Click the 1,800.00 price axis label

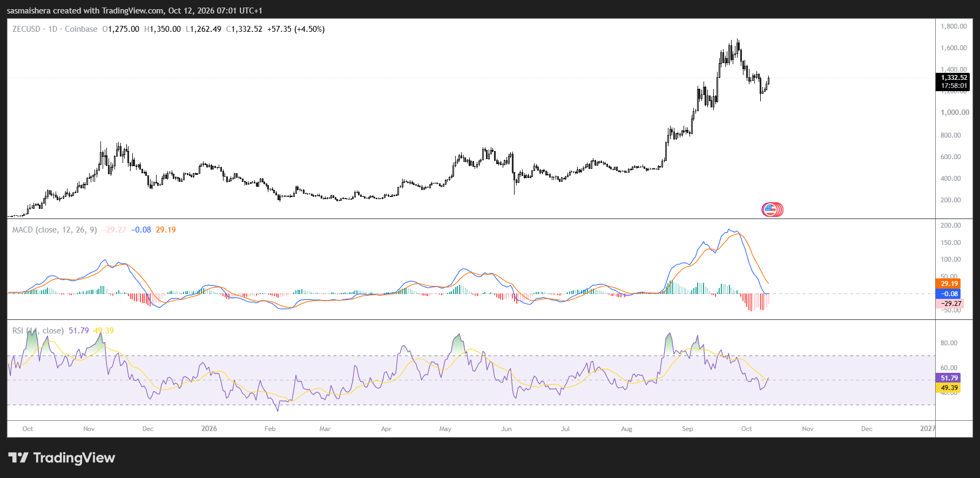(x=954, y=26)
